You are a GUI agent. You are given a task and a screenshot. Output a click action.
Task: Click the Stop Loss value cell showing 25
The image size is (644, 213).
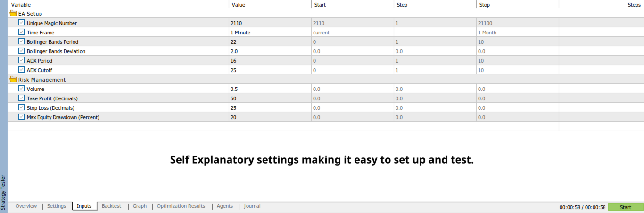click(x=269, y=108)
